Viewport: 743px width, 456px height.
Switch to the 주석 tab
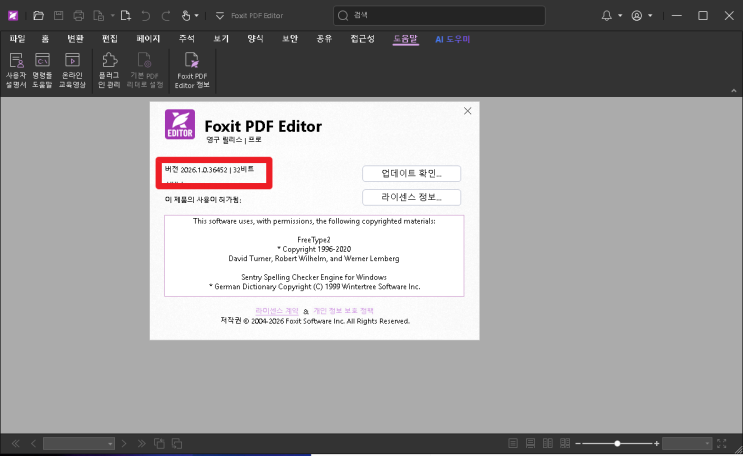(187, 39)
